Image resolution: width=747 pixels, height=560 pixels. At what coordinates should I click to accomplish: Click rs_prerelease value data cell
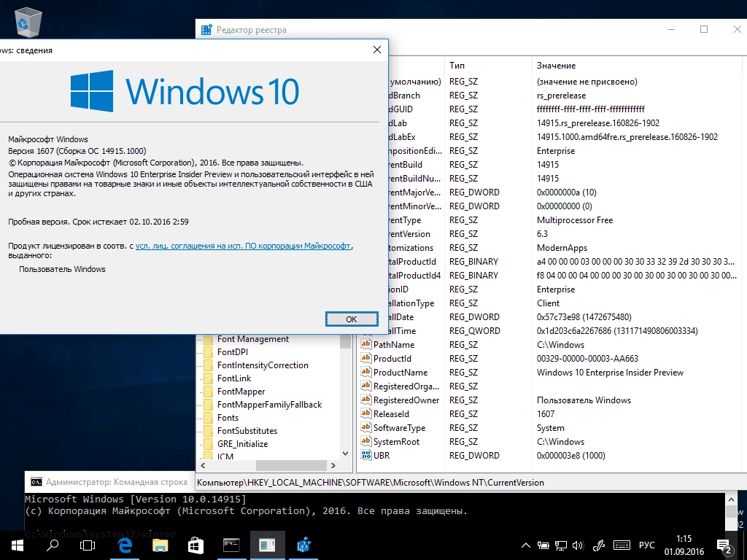561,96
